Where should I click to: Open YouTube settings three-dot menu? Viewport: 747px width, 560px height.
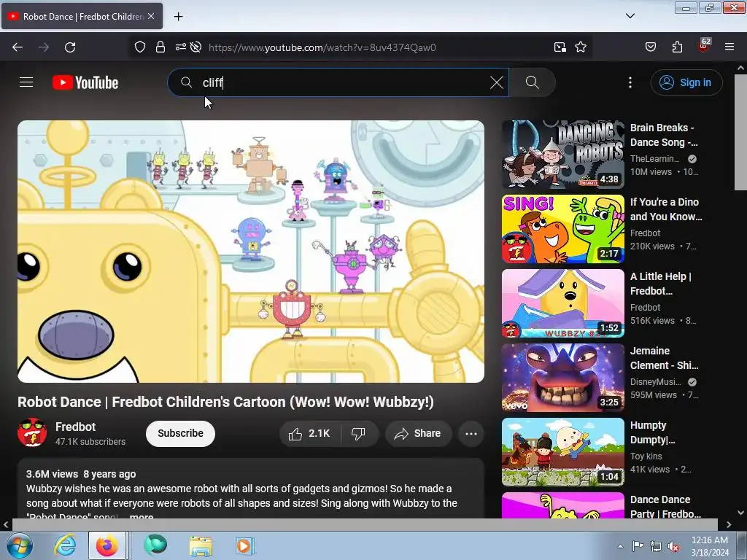click(x=630, y=82)
